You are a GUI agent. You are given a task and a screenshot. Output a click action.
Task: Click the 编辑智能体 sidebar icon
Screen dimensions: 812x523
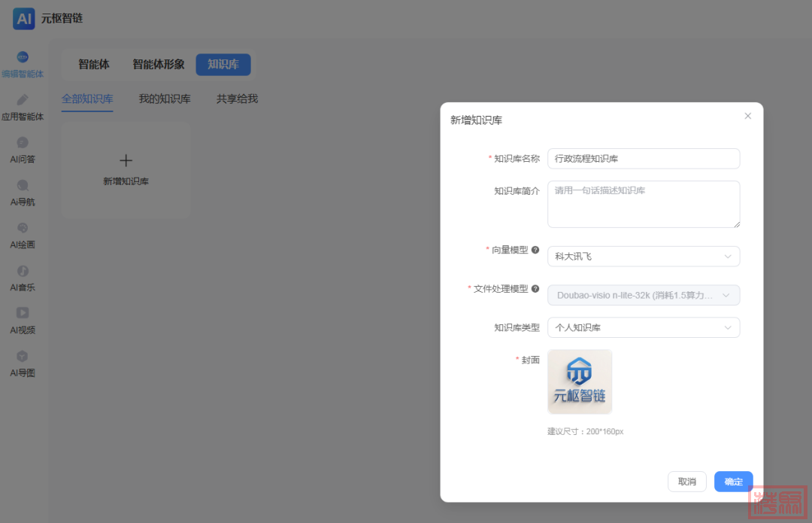coord(23,58)
